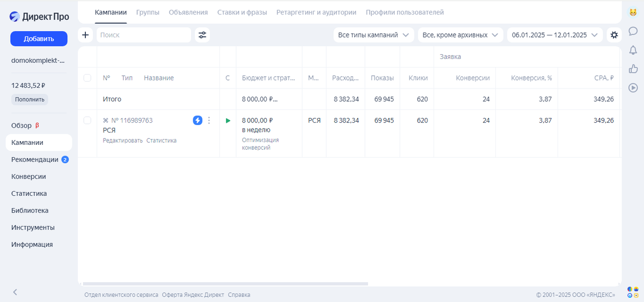Image resolution: width=644 pixels, height=302 pixels.
Task: Click the Директ Про logo
Action: pyautogui.click(x=39, y=17)
